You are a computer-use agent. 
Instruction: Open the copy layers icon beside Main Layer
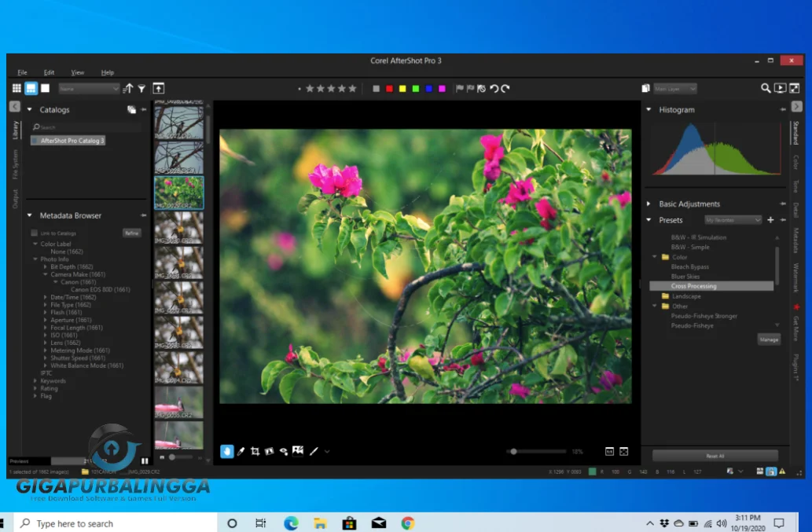[x=646, y=89]
